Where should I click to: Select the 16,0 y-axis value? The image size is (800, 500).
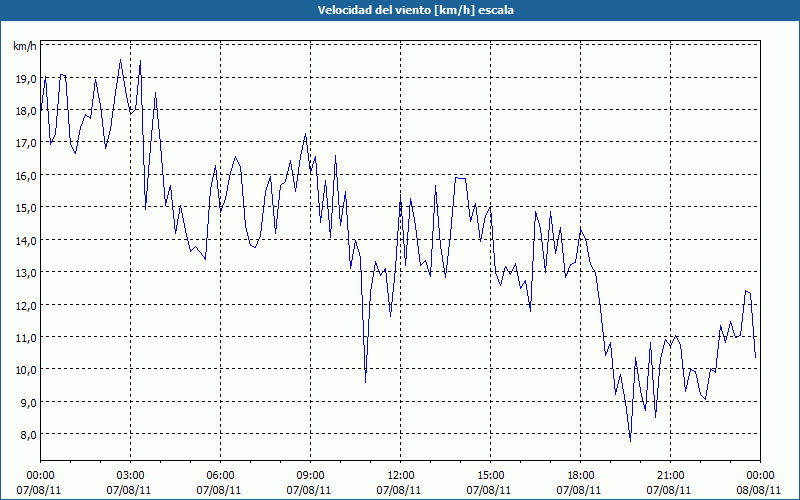point(26,176)
